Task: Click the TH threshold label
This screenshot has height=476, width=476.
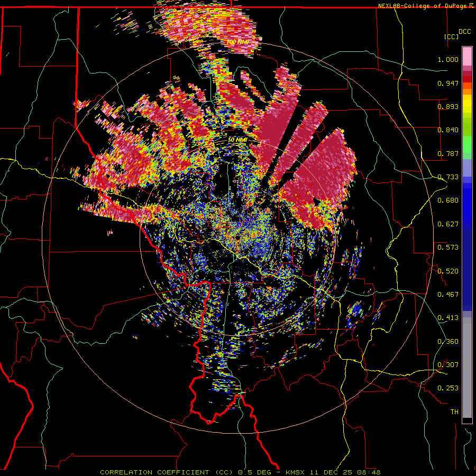Action: [454, 412]
